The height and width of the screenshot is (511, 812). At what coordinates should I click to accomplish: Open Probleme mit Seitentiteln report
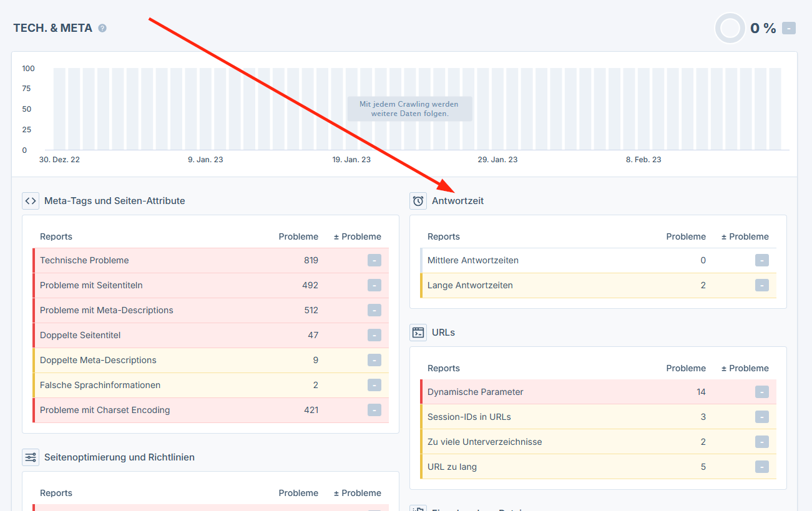click(x=91, y=286)
